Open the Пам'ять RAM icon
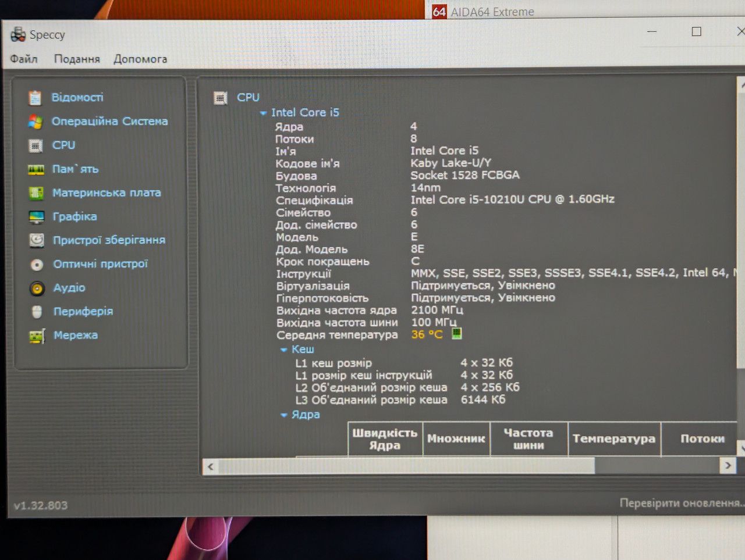This screenshot has height=560, width=745. [36, 169]
